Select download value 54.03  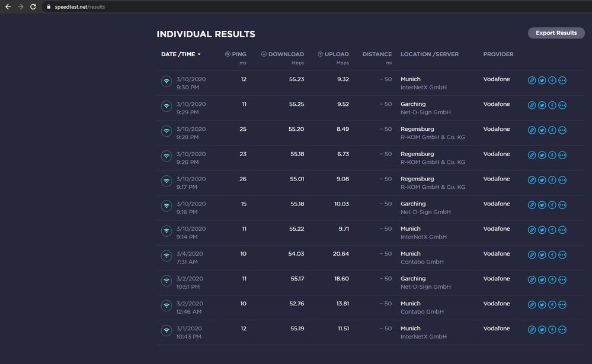pos(296,253)
